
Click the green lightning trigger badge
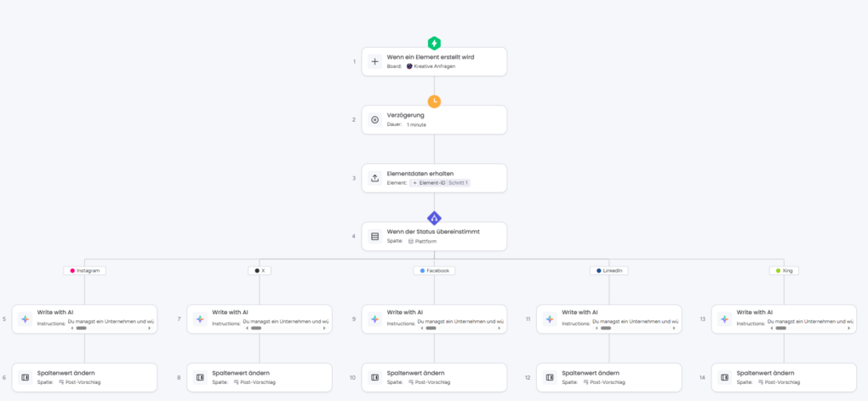tap(434, 43)
